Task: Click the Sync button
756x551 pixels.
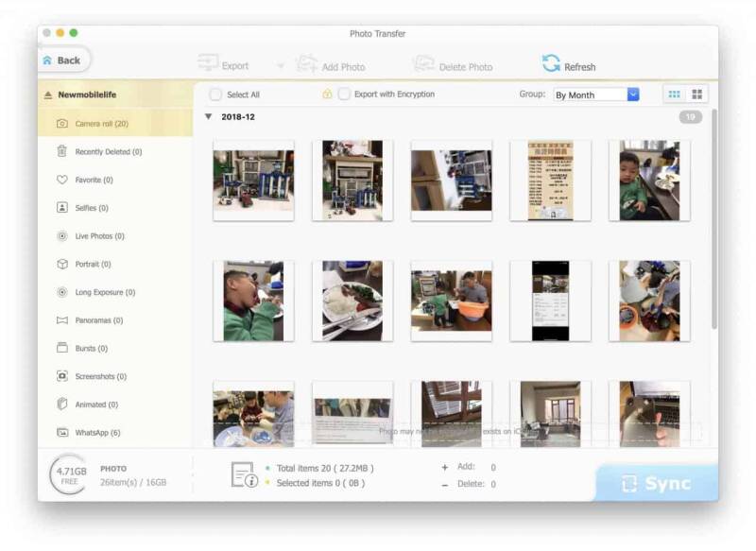Action: 657,483
